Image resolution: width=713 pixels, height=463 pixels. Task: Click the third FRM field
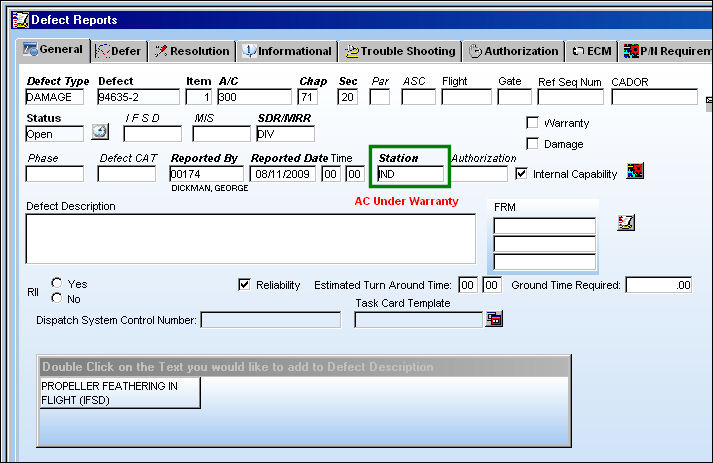point(545,262)
